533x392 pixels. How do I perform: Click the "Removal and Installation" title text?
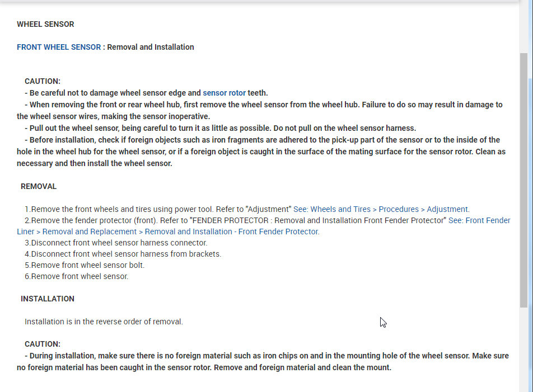click(x=150, y=48)
